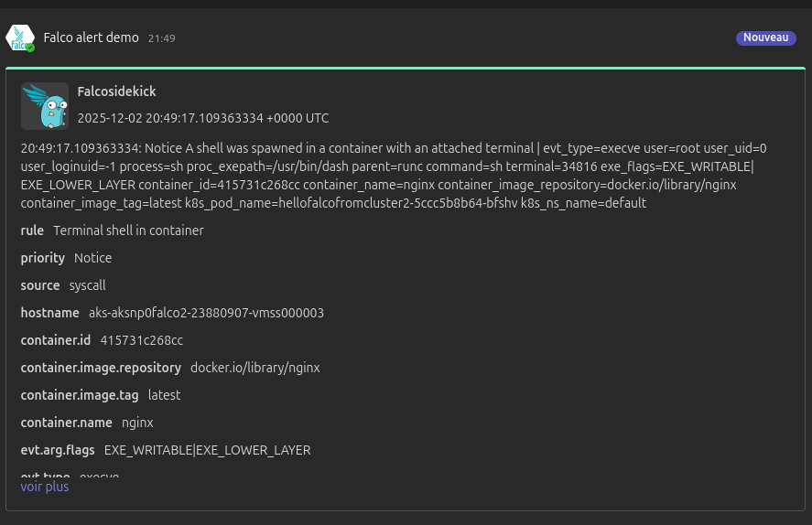Click the 21:49 message timestamp
This screenshot has width=812, height=525.
pos(161,38)
